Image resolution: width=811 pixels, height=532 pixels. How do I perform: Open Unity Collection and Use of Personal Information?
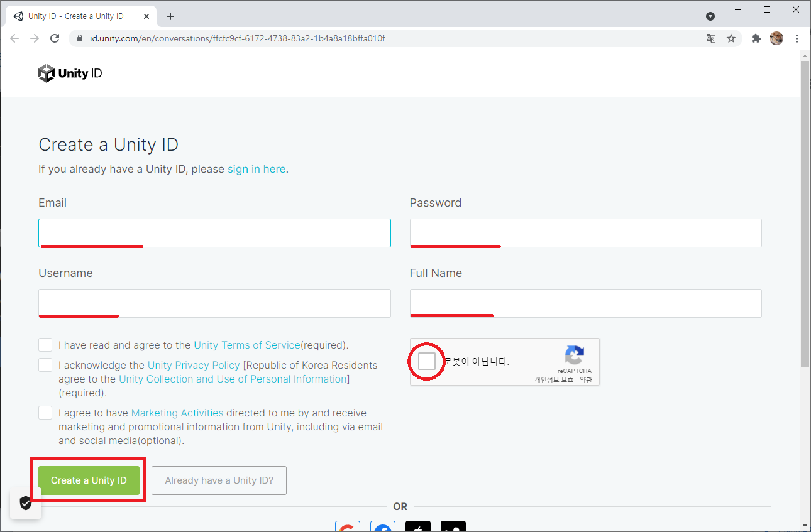233,379
